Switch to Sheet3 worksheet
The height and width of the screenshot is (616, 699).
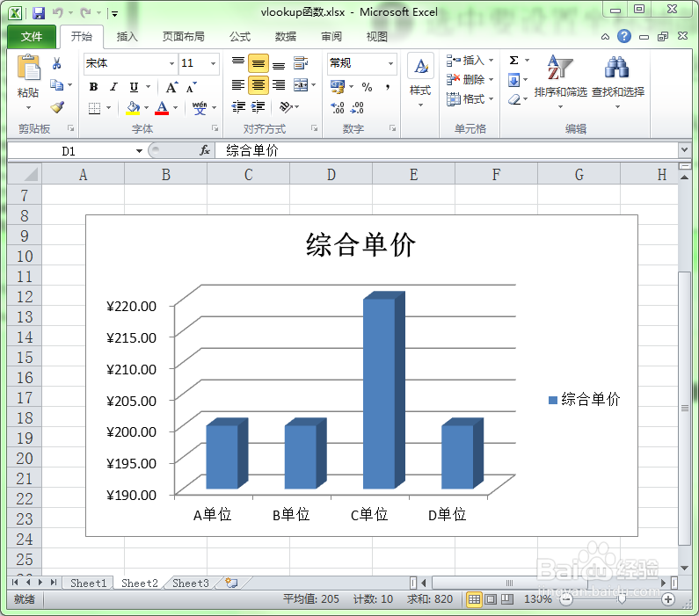[x=190, y=583]
